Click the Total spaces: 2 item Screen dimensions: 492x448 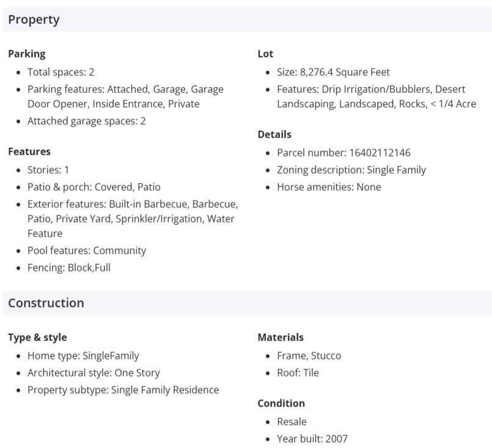pos(61,72)
